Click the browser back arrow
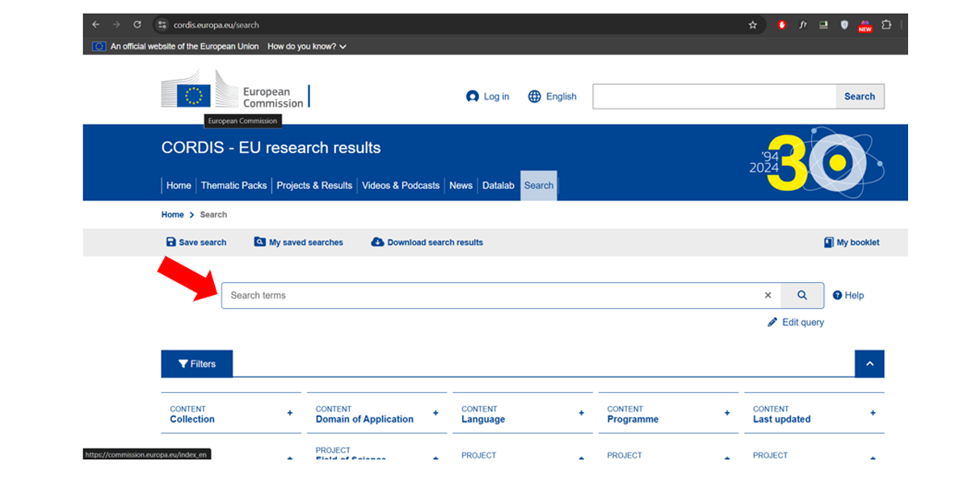Screen dimensions: 980x489 pyautogui.click(x=96, y=25)
